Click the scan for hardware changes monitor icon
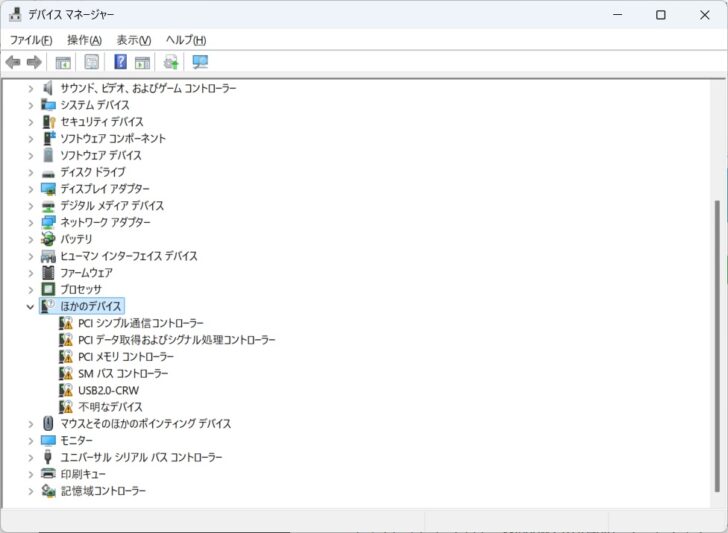 coord(200,62)
